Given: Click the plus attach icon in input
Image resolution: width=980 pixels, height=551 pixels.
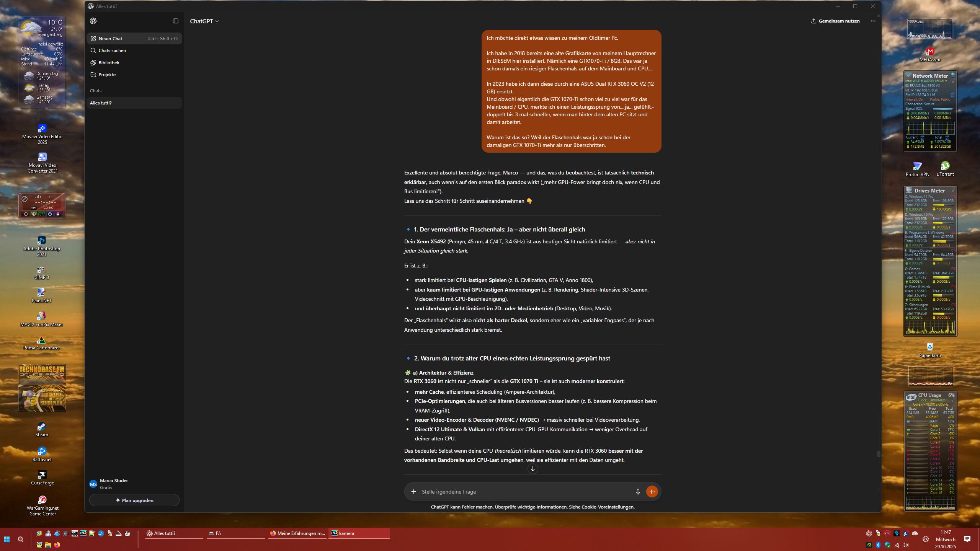Looking at the screenshot, I should (413, 492).
